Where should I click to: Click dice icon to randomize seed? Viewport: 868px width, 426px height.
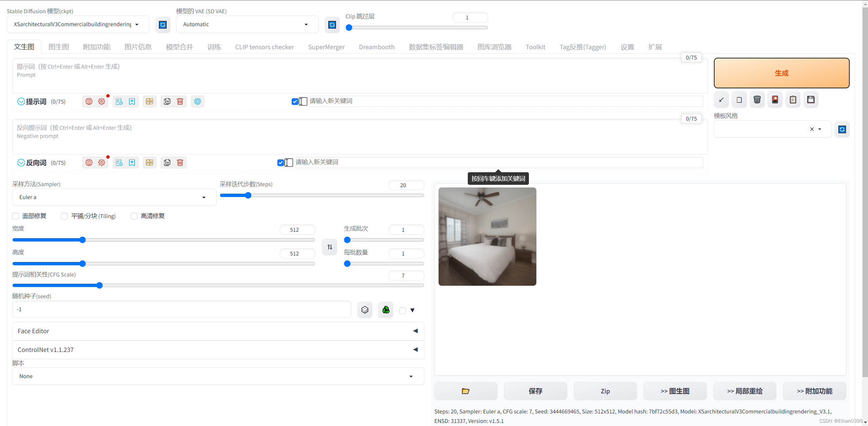[365, 310]
